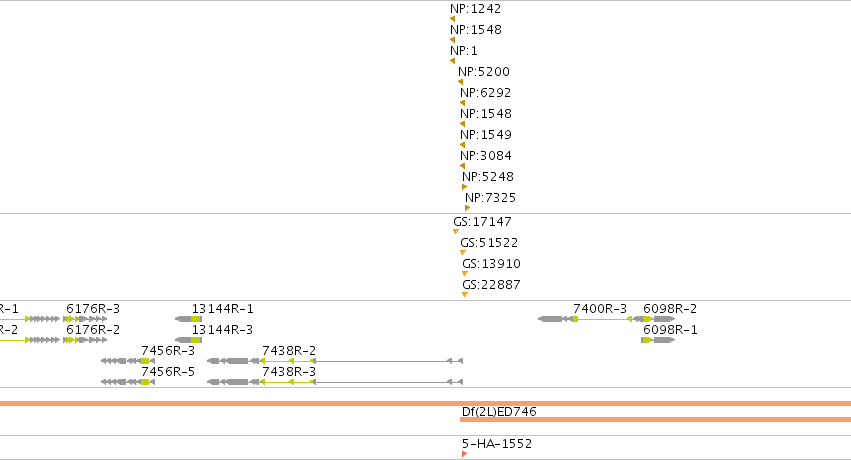Select the 5-HA-1552 label
851x460 pixels.
coord(497,444)
